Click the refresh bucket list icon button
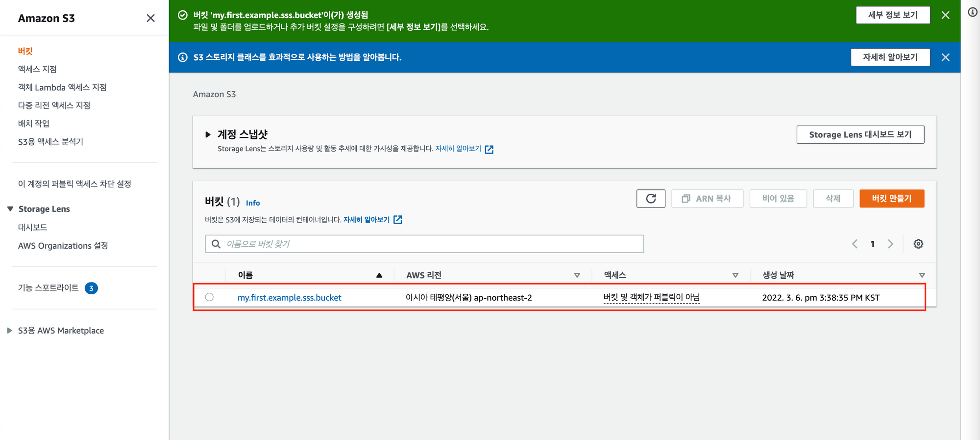This screenshot has height=440, width=980. 651,199
